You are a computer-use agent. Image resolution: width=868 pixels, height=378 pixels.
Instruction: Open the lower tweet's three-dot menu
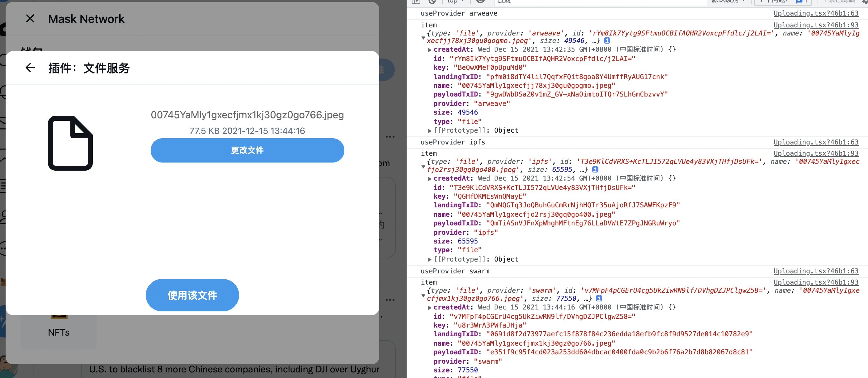[x=390, y=300]
